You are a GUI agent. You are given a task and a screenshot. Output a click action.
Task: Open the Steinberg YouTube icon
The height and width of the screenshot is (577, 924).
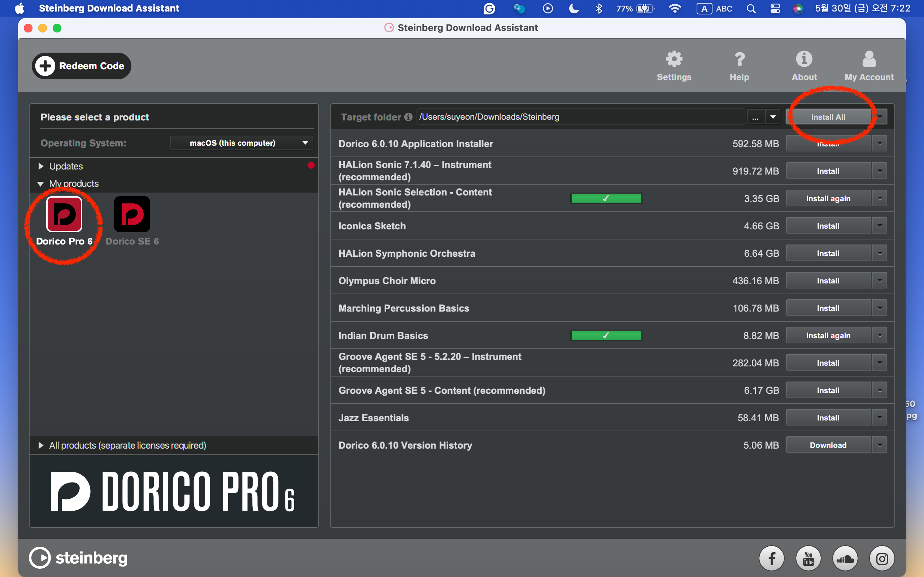(x=808, y=559)
